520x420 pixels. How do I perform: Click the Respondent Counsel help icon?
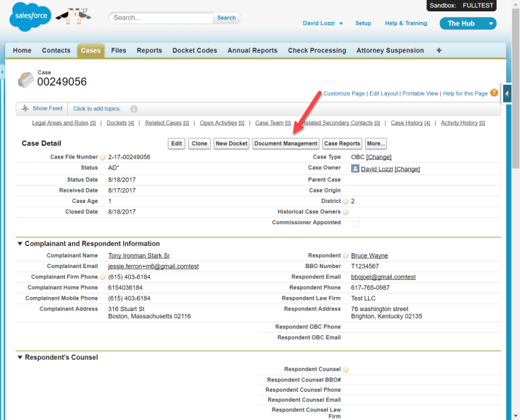click(345, 369)
